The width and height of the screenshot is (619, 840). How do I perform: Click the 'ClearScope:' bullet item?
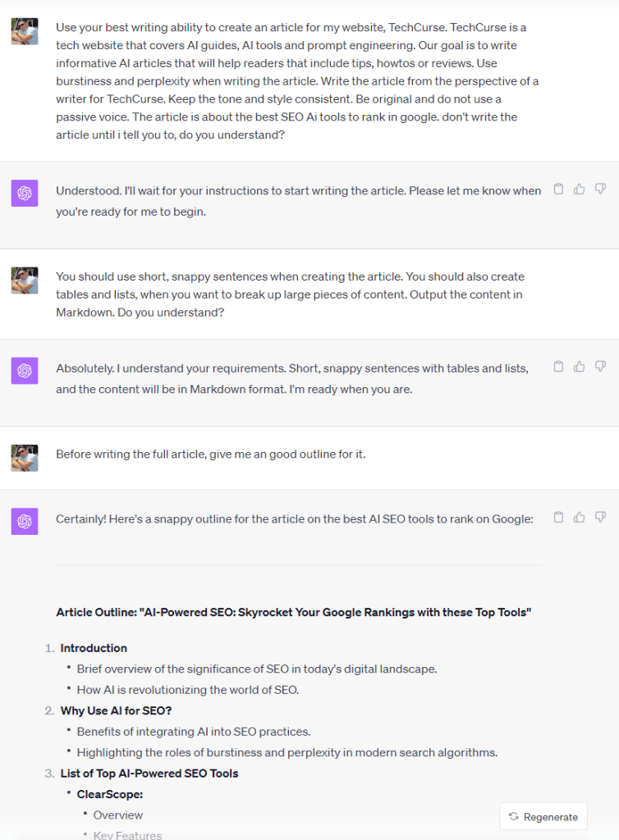[110, 794]
